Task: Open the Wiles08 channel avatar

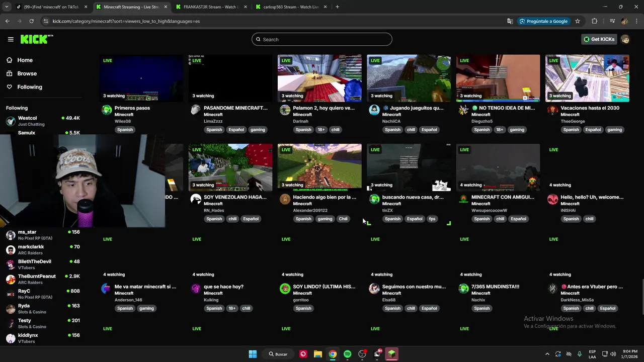Action: (x=107, y=110)
